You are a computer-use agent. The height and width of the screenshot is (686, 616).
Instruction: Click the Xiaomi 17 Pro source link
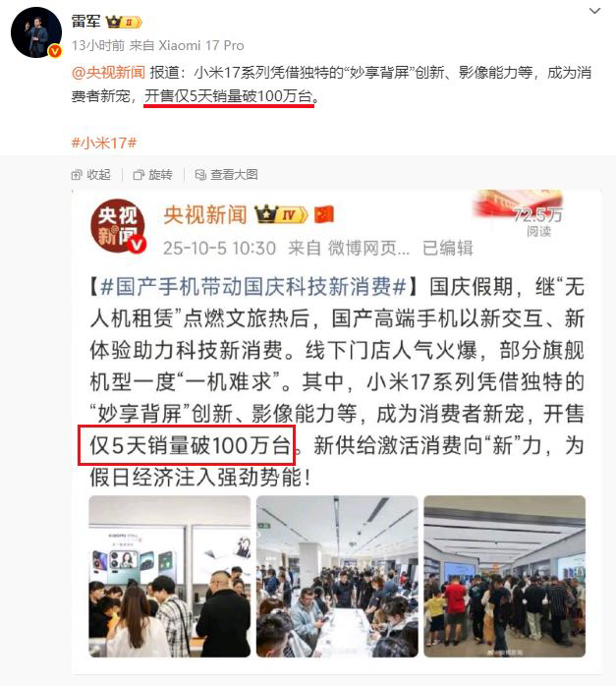[x=201, y=45]
